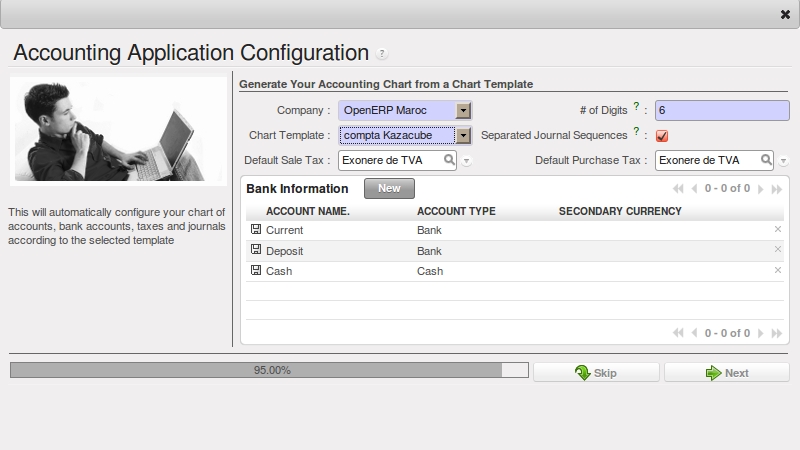Expand the Chart Template dropdown

(x=463, y=135)
